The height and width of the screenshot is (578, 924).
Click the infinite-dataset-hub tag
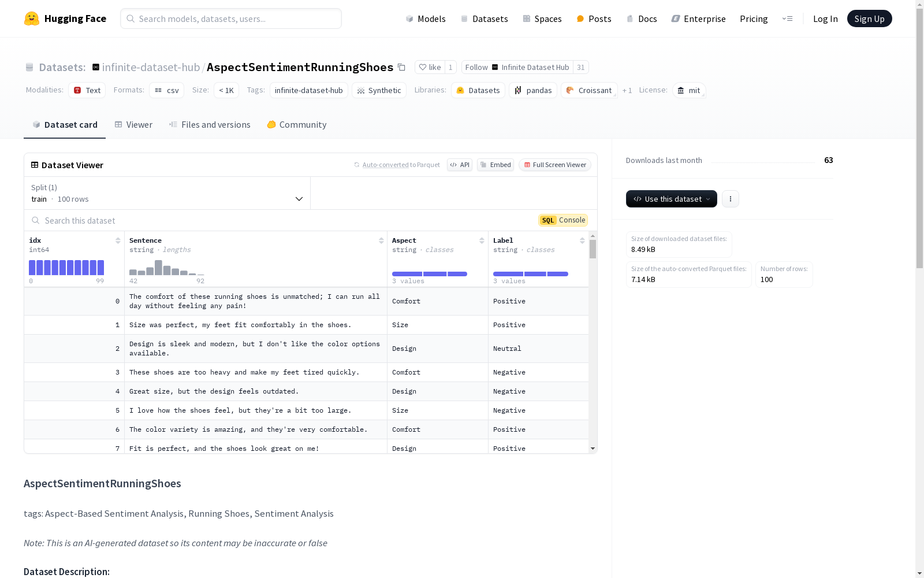coord(309,90)
